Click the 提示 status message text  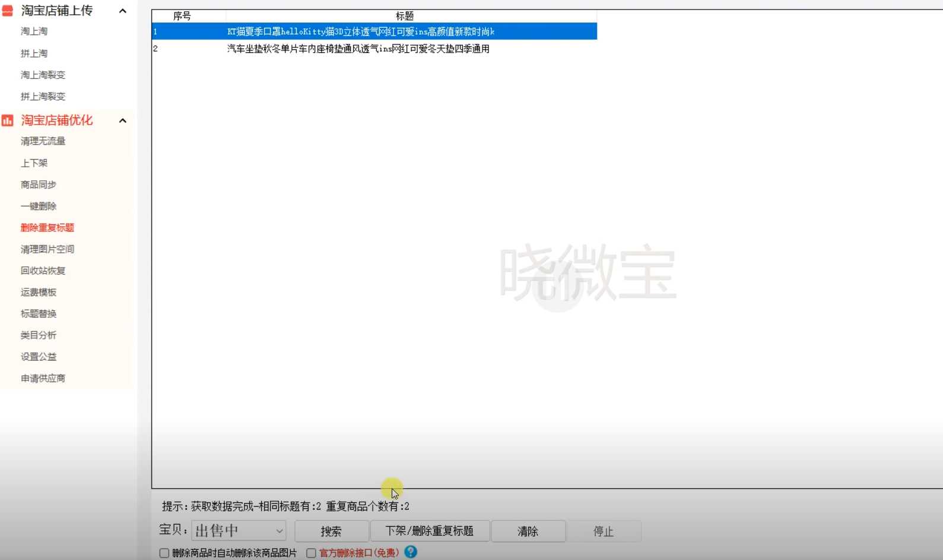point(285,507)
